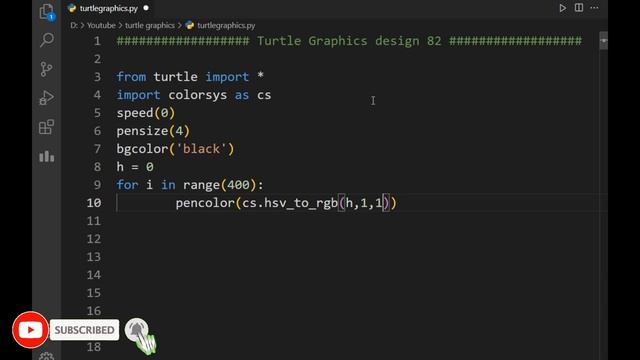Viewport: 640px width, 360px height.
Task: Select the turtlegraphics.py editor tab
Action: tap(108, 8)
